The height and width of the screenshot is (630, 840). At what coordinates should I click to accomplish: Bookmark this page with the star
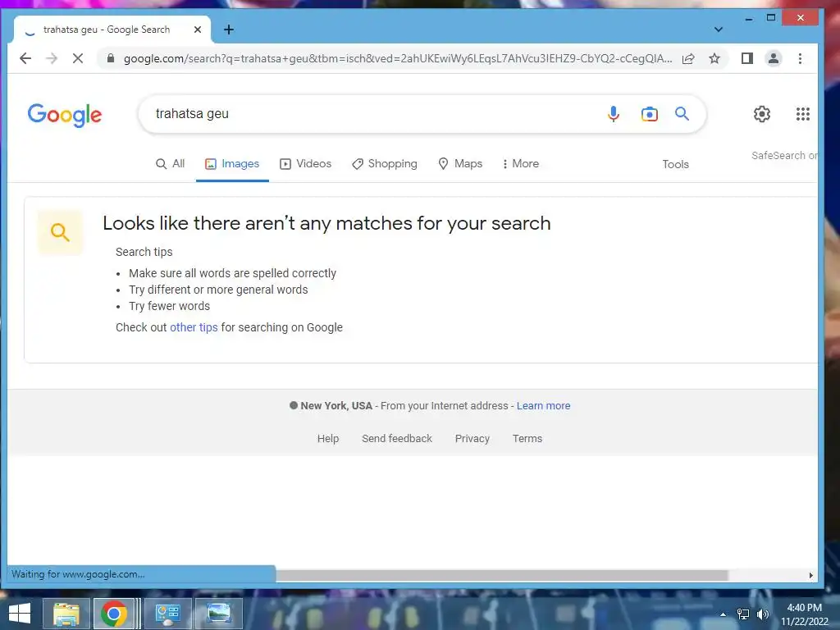click(714, 58)
